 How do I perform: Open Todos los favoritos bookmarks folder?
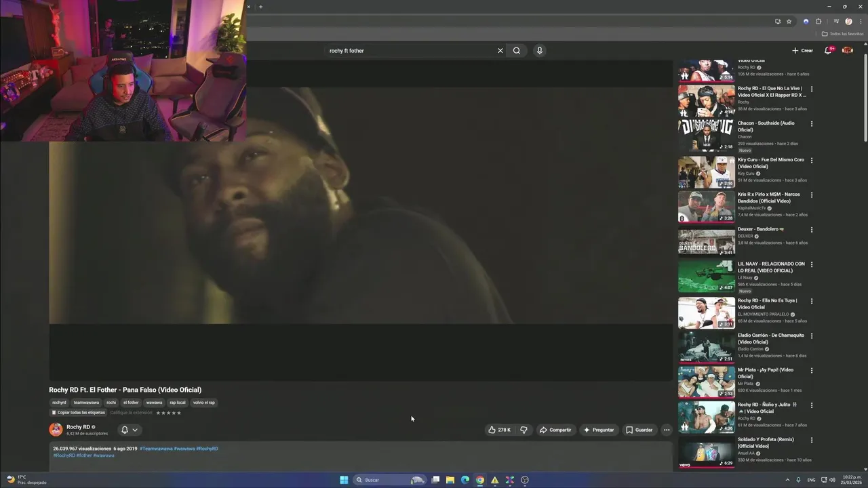(x=842, y=34)
